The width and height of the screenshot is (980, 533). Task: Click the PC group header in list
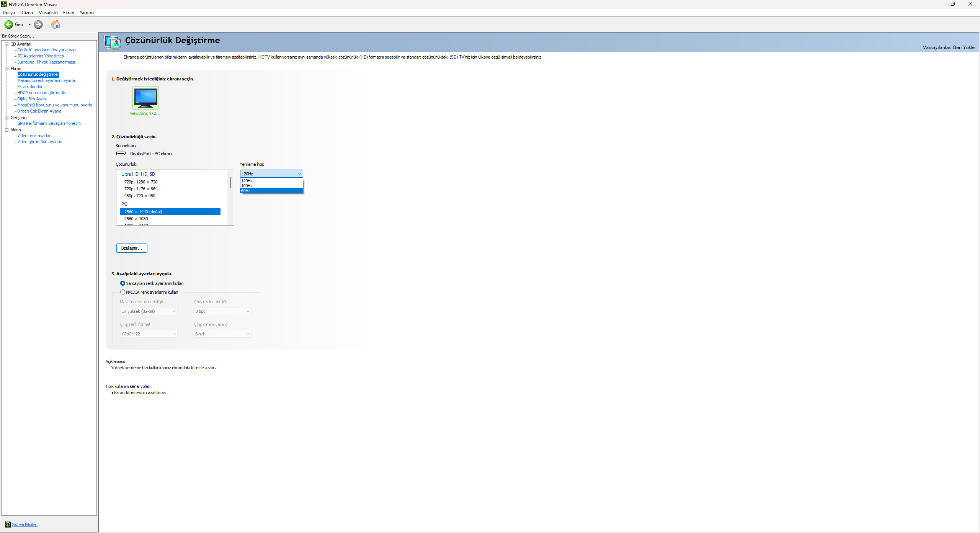click(x=124, y=204)
